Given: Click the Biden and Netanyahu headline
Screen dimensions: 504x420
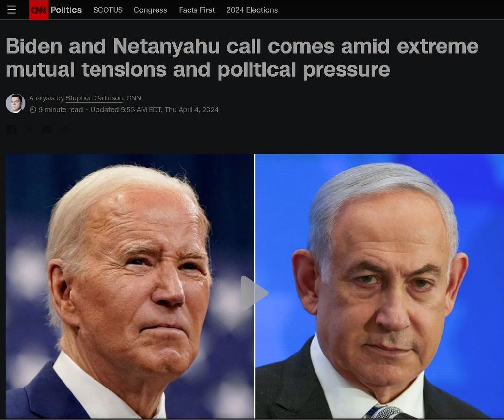Looking at the screenshot, I should (242, 58).
